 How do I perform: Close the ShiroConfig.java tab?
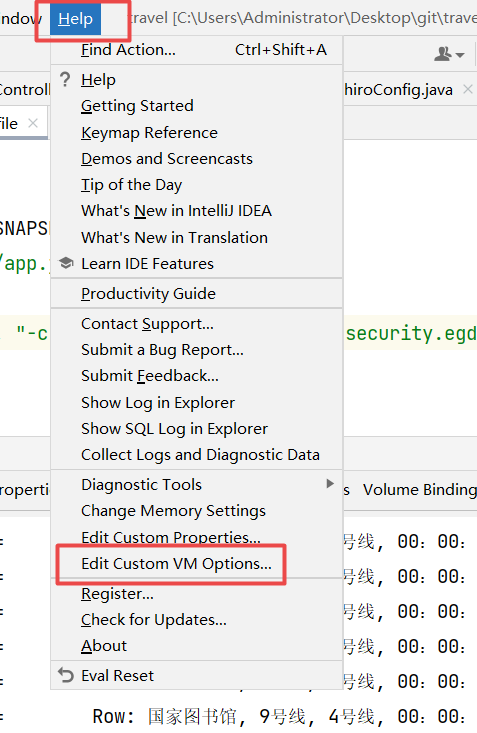[x=468, y=89]
